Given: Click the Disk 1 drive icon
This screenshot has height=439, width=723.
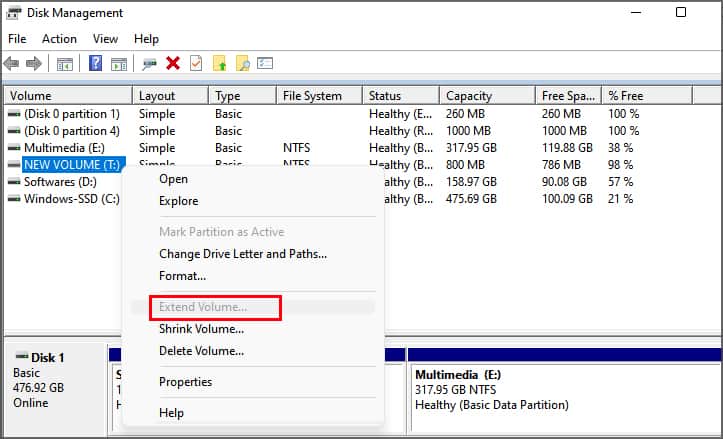Looking at the screenshot, I should pos(22,356).
